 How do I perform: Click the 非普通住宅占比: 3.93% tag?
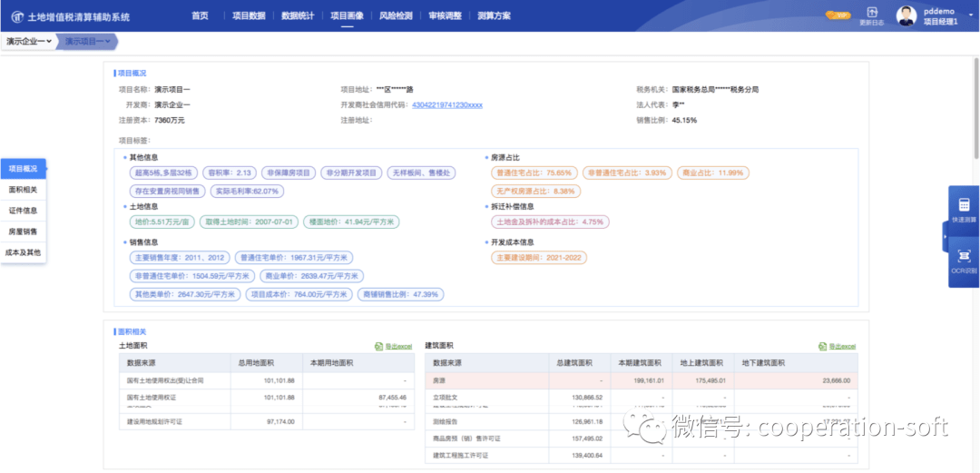[x=627, y=172]
